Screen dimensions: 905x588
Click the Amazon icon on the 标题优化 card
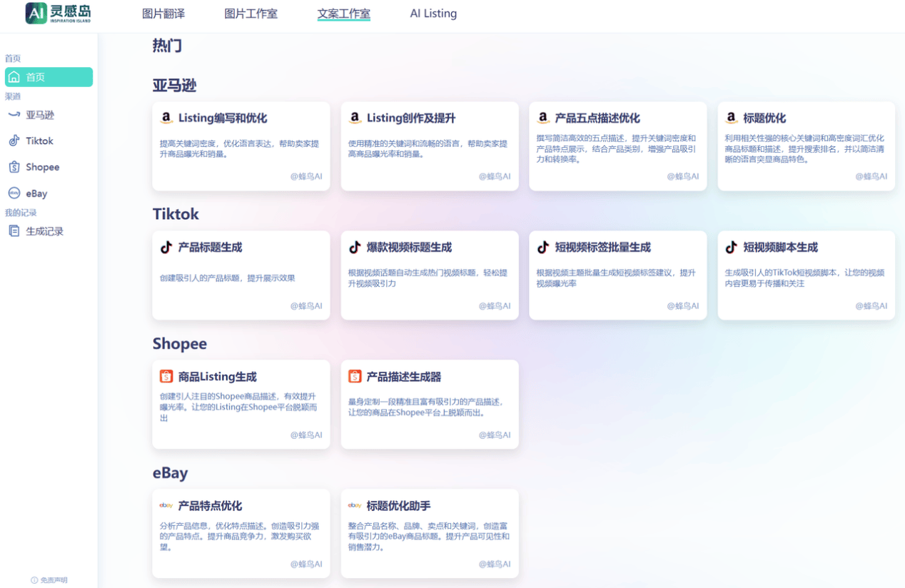(x=732, y=118)
